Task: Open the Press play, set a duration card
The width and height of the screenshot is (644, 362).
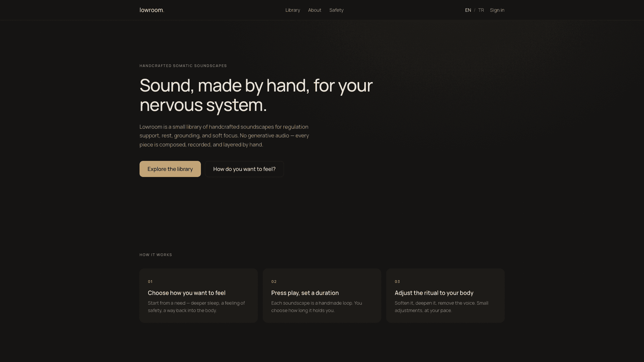Action: [322, 296]
